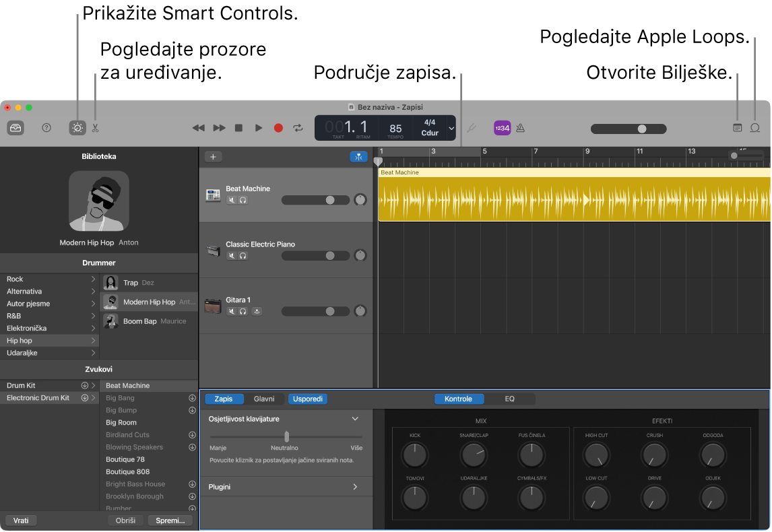Show editing windows with scissors icon
This screenshot has width=772, height=532.
[x=95, y=127]
